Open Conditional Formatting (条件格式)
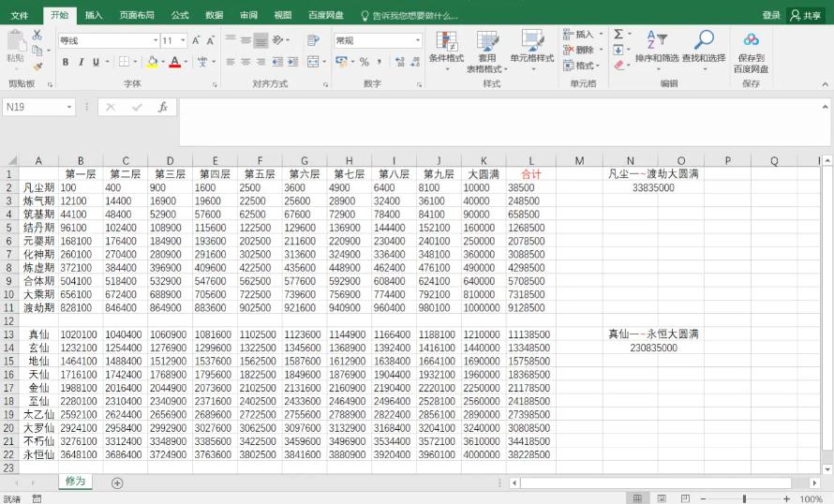The height and width of the screenshot is (504, 834). pyautogui.click(x=446, y=49)
